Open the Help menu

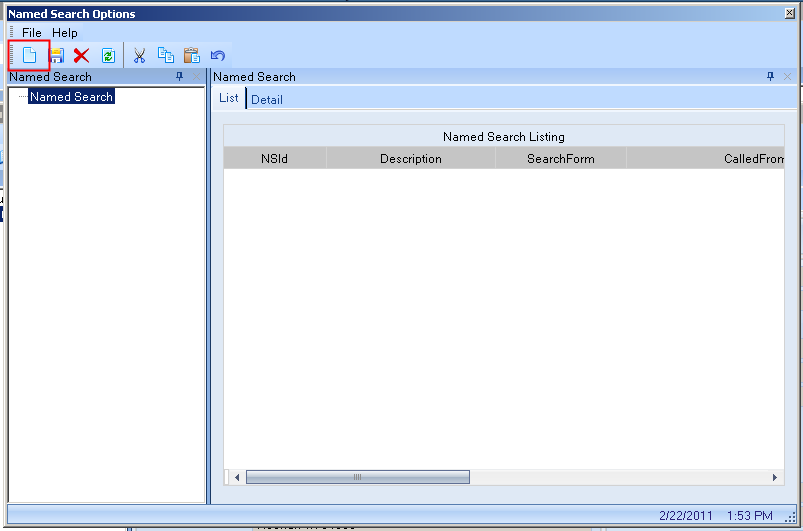tap(65, 33)
